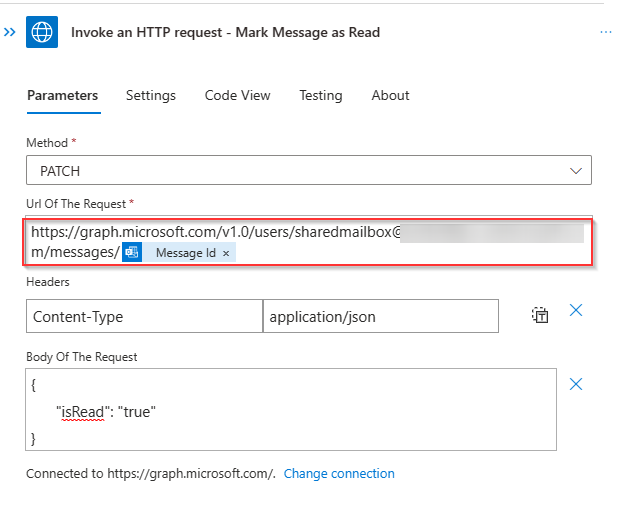Open the Parameters tab
The width and height of the screenshot is (618, 517).
[63, 95]
